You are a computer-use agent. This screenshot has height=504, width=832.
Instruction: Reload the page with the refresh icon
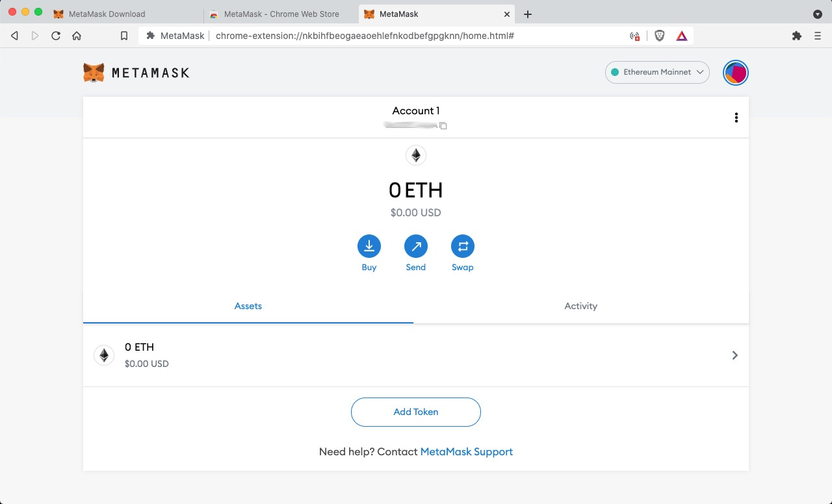[x=56, y=36]
